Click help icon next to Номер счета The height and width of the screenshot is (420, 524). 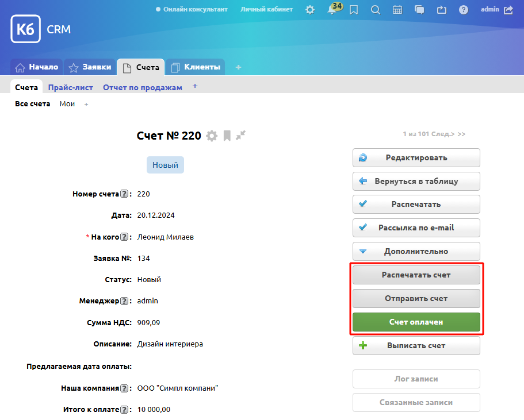pos(125,194)
